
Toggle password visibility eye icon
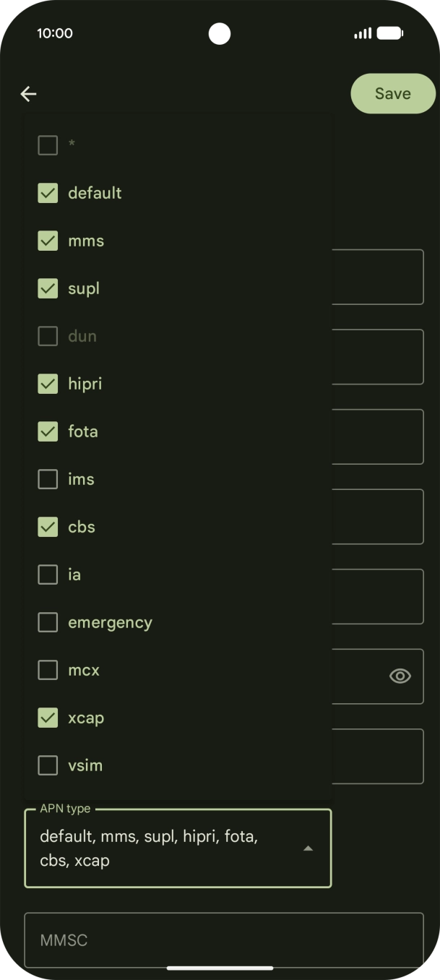(x=400, y=676)
